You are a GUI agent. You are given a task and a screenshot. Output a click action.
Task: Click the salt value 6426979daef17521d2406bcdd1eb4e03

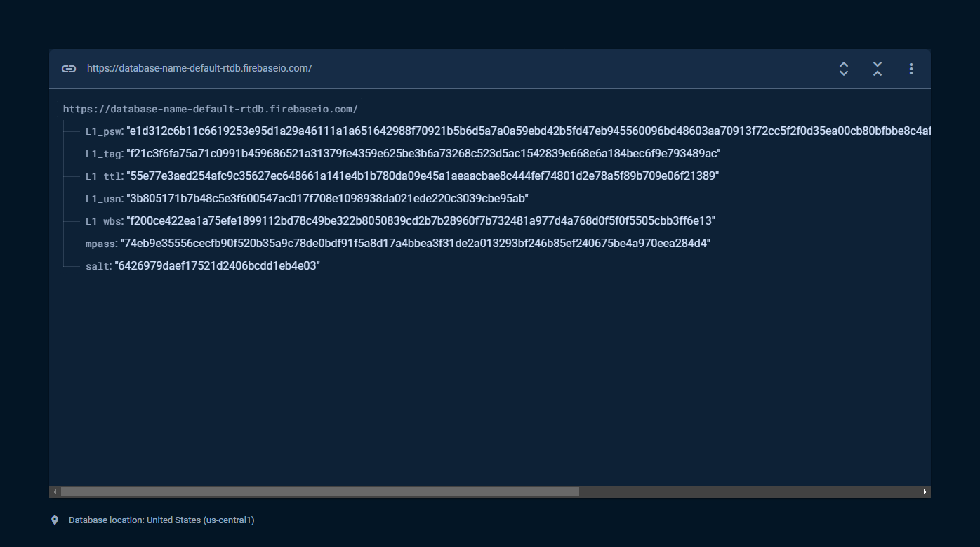[x=218, y=265]
